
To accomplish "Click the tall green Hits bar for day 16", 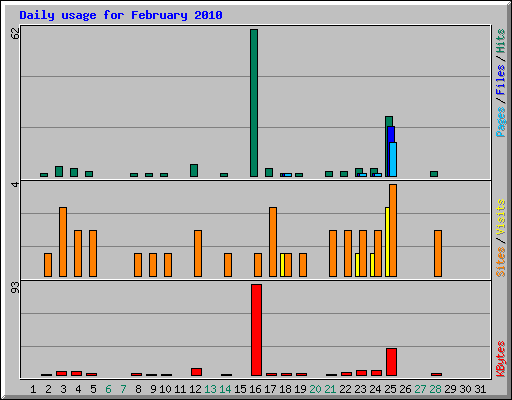I will pos(254,103).
